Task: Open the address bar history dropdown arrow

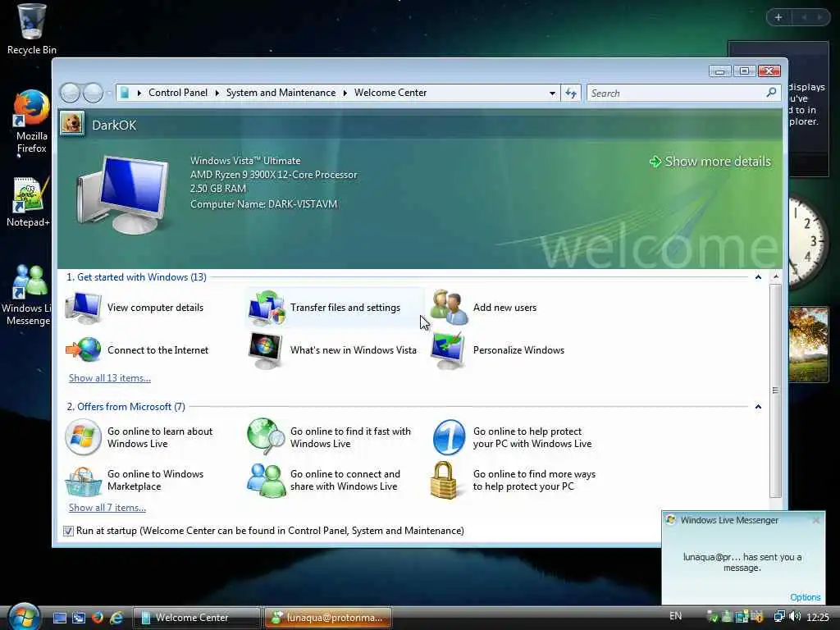Action: click(x=552, y=94)
